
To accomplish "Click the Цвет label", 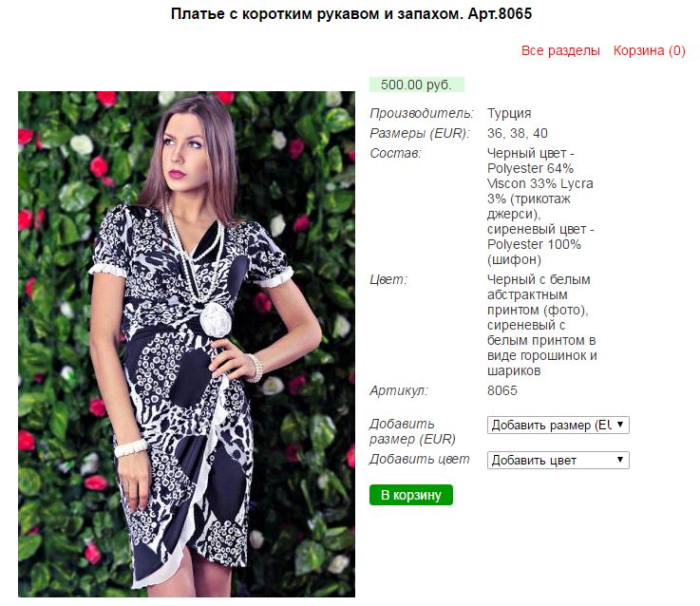I will point(388,279).
